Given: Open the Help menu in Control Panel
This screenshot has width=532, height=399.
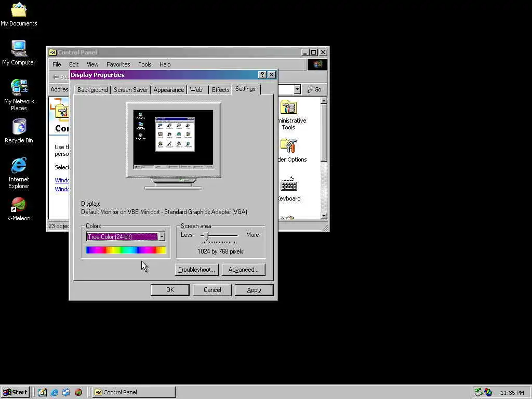Looking at the screenshot, I should 165,64.
